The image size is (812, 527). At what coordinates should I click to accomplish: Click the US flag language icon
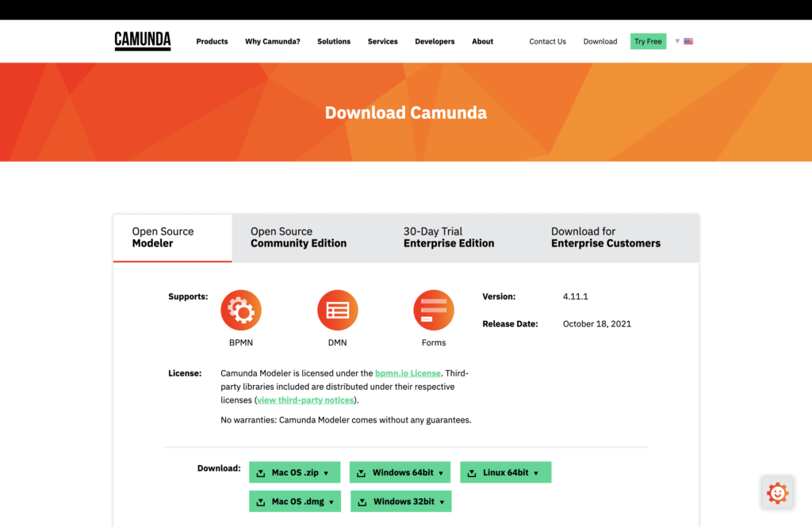pos(688,41)
